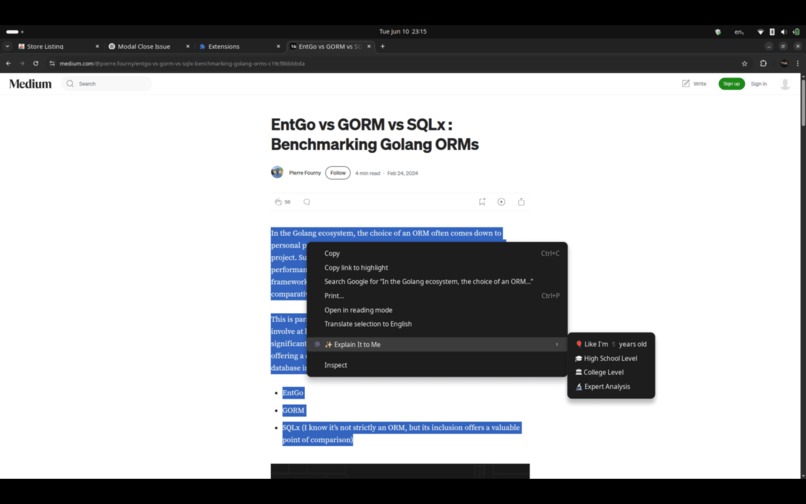The height and width of the screenshot is (504, 806).
Task: Click the browser profile avatar icon
Action: point(783,63)
